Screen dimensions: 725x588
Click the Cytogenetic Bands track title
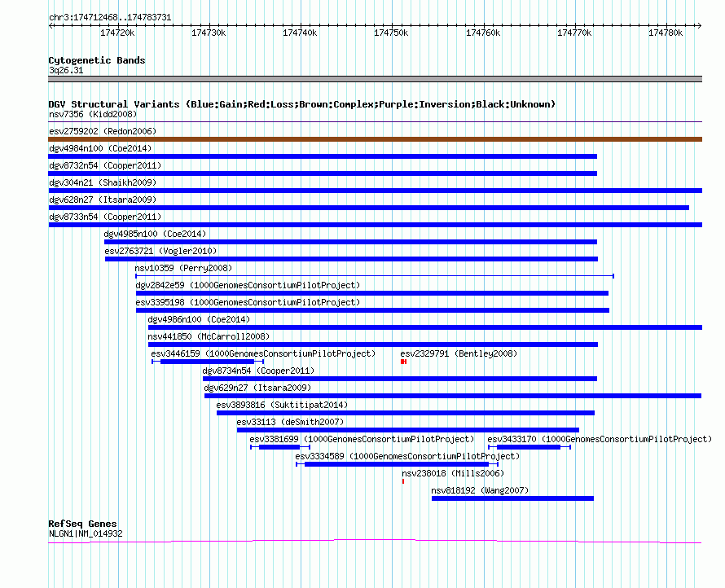(x=97, y=60)
